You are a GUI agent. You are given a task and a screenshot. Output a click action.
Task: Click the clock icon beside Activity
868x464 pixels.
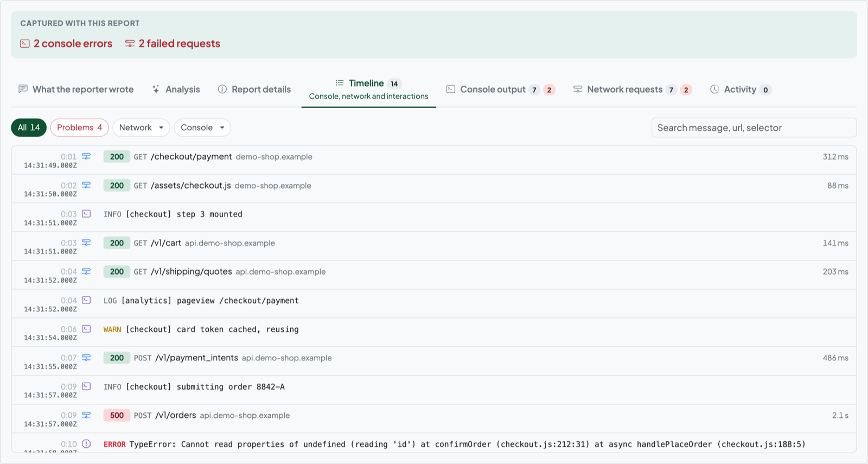point(714,89)
